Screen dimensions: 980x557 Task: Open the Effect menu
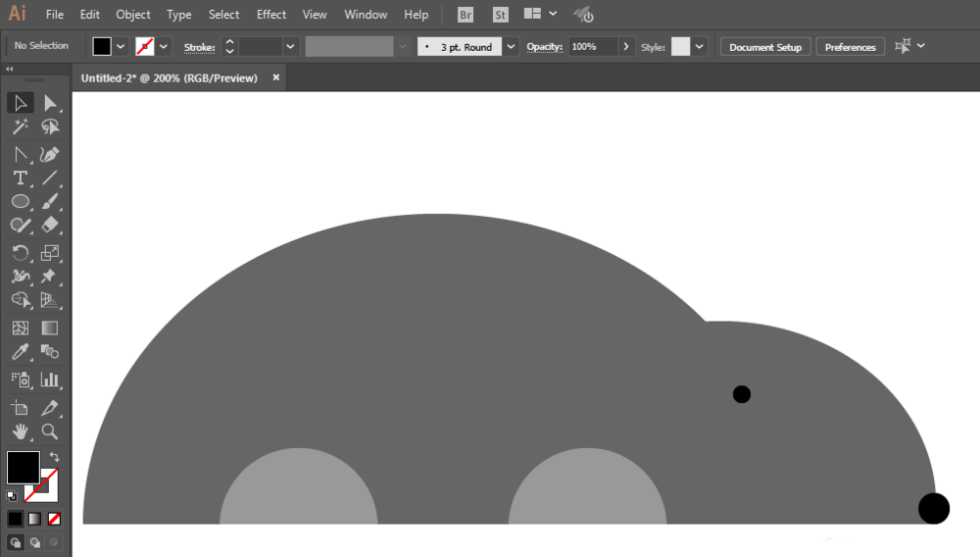click(271, 15)
